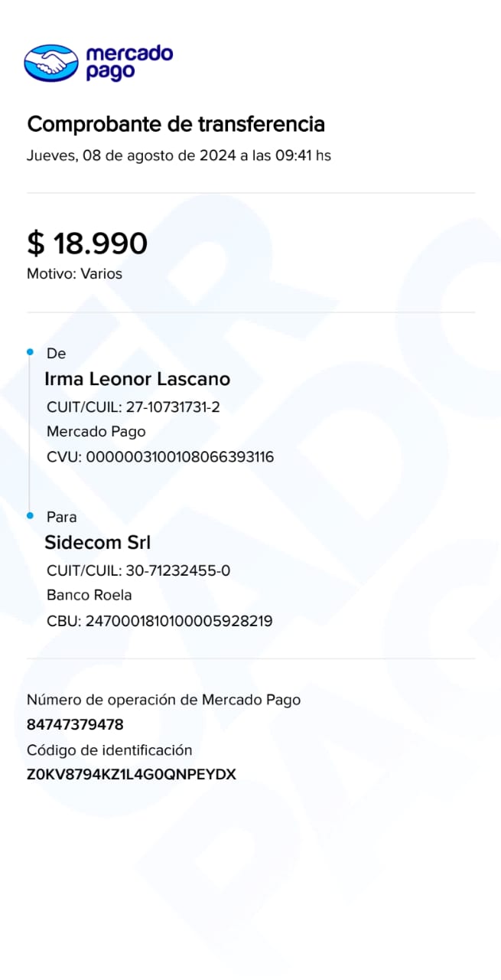The height and width of the screenshot is (980, 501).
Task: Select the "Comprobante de transferencia" heading
Action: [176, 124]
